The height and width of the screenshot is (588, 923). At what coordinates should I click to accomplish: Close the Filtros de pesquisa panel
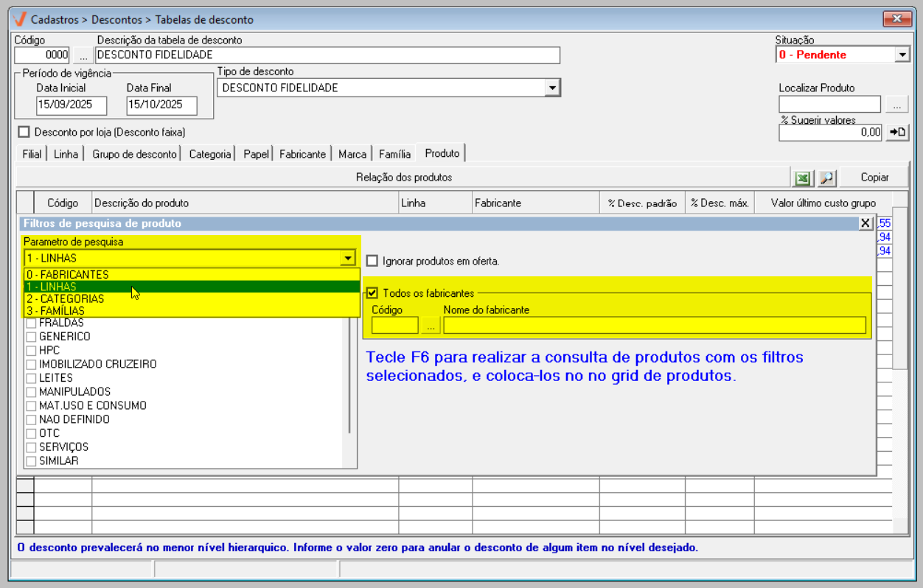click(865, 223)
